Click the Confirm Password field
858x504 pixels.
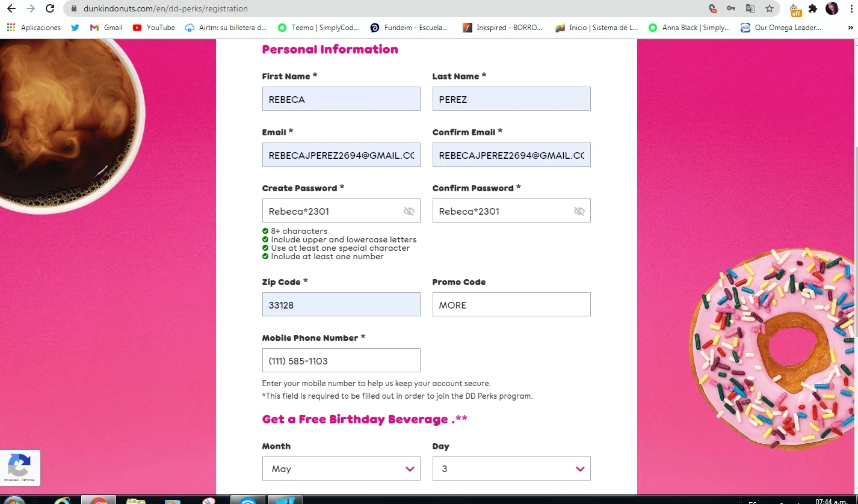(x=511, y=211)
